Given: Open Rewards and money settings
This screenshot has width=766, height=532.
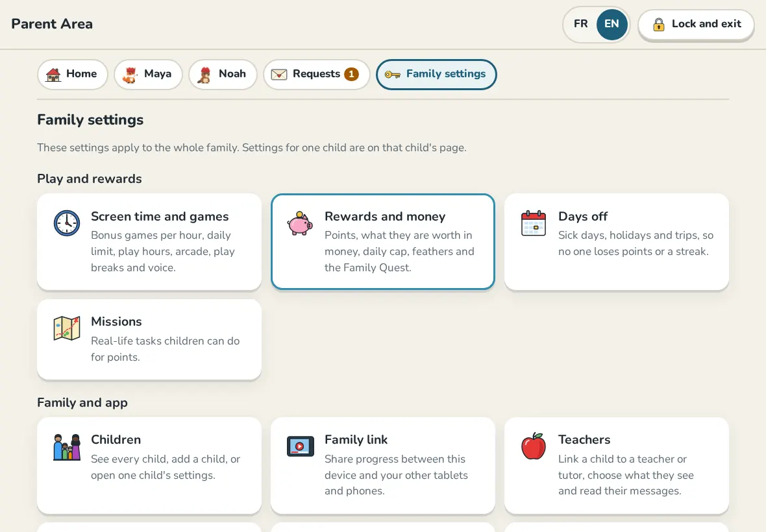Looking at the screenshot, I should 383,242.
